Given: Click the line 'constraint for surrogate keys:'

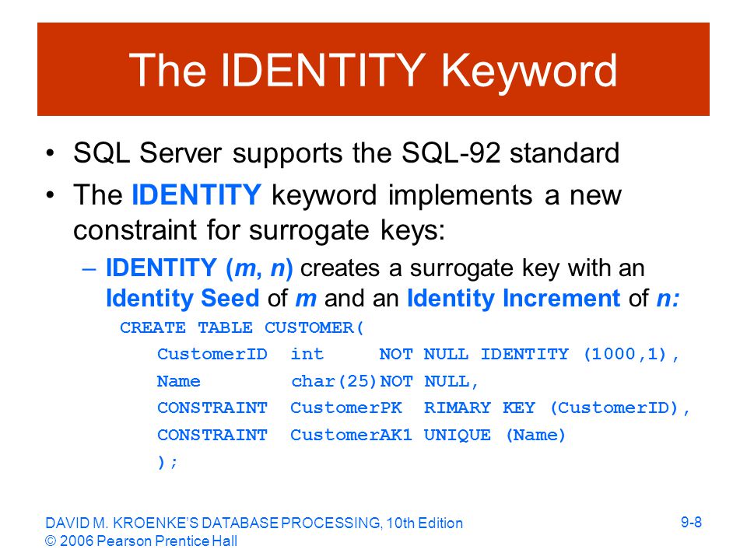Looking at the screenshot, I should point(259,230).
